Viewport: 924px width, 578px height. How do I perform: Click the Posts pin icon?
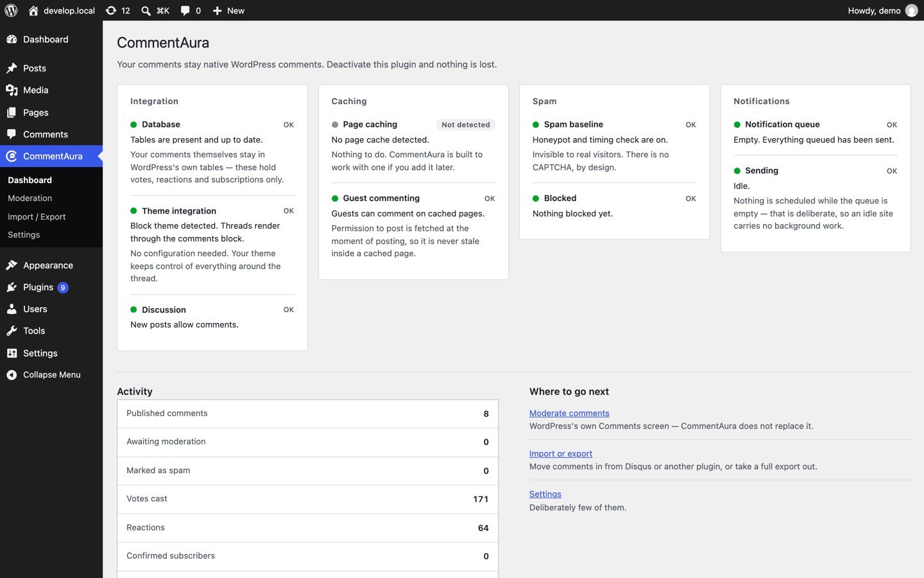12,68
